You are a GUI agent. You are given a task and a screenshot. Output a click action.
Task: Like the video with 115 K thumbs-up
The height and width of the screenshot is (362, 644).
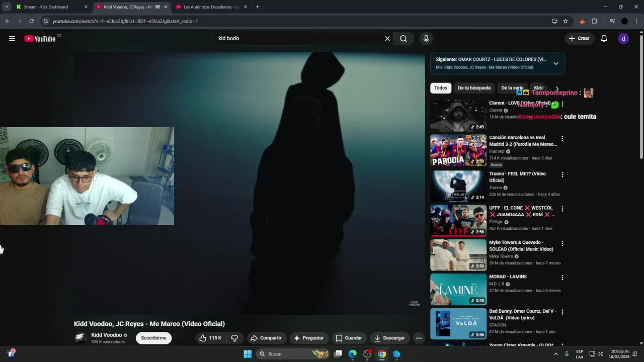210,338
